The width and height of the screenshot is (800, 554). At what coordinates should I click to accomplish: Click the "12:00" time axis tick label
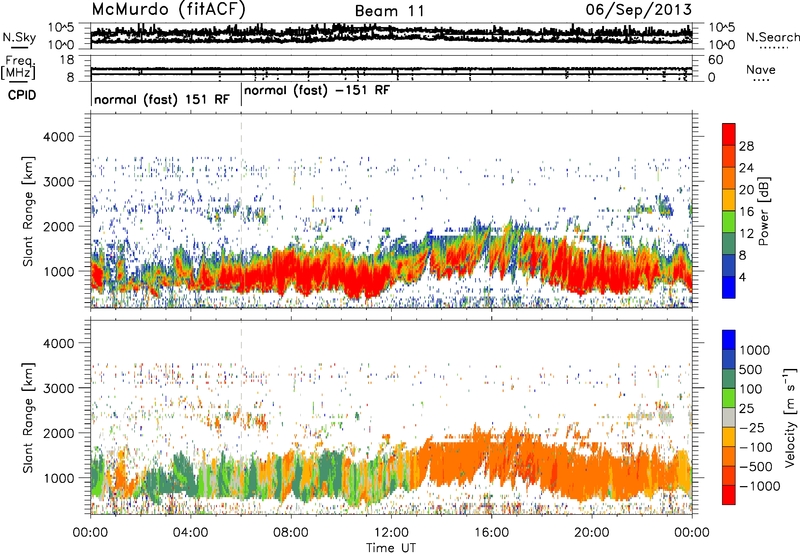391,533
